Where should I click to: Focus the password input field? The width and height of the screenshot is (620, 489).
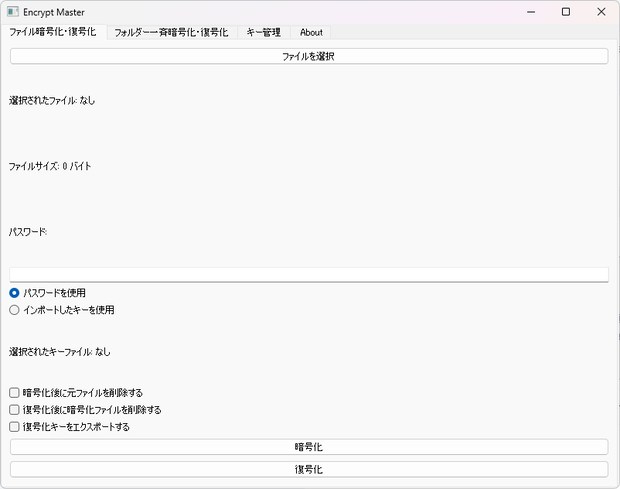point(309,275)
